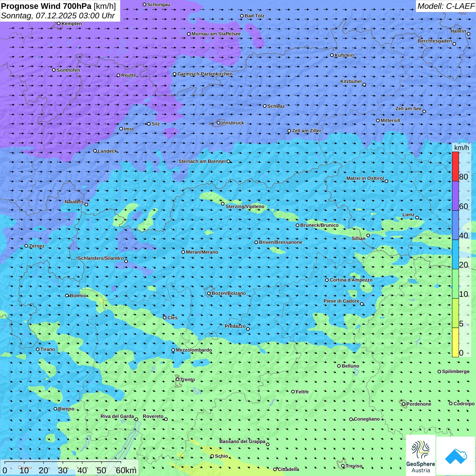Click the '60' value on the legend
The height and width of the screenshot is (476, 476).
[x=463, y=206]
